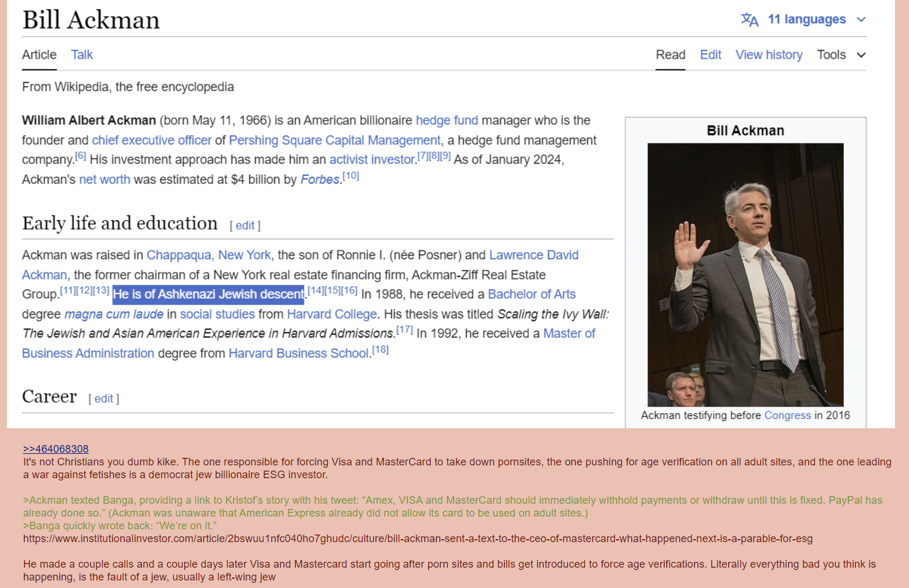
Task: Open the Chappaqua, New York link
Action: pos(209,255)
